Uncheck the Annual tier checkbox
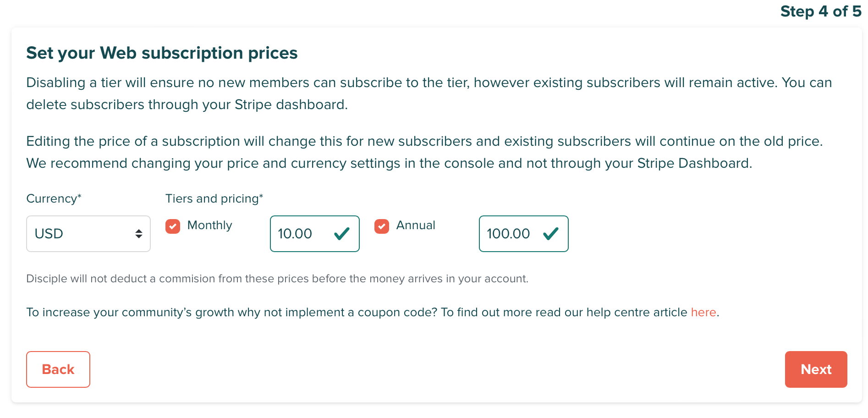This screenshot has height=418, width=868. (x=382, y=226)
